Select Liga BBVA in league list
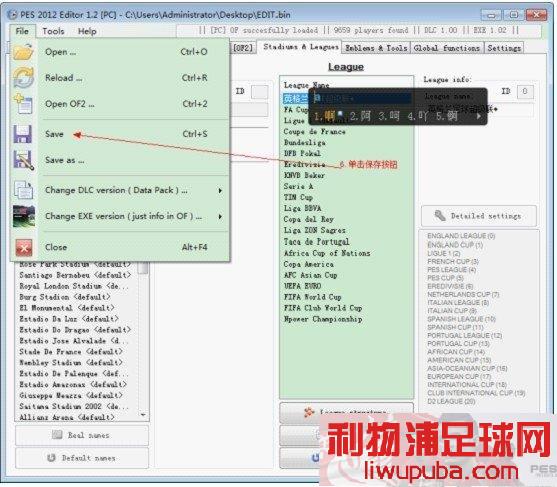Viewport: 557px width, 487px height. click(302, 208)
